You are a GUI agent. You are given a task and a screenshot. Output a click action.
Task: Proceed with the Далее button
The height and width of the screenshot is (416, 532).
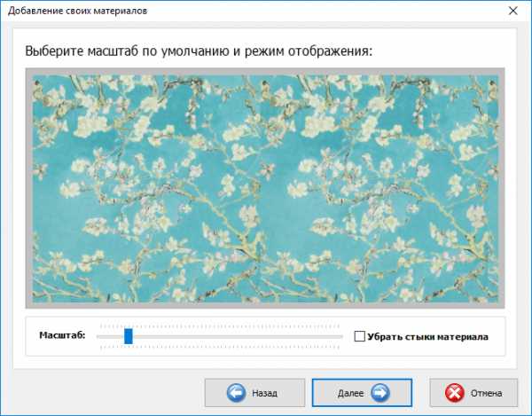[362, 393]
